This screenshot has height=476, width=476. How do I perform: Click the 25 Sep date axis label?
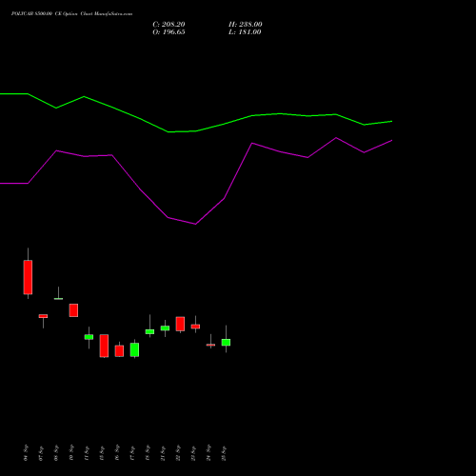(224, 453)
